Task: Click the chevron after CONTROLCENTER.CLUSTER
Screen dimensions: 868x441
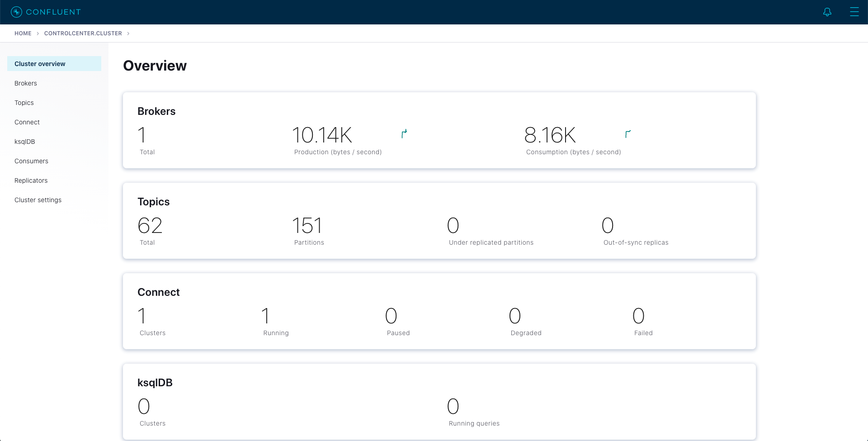Action: 128,33
